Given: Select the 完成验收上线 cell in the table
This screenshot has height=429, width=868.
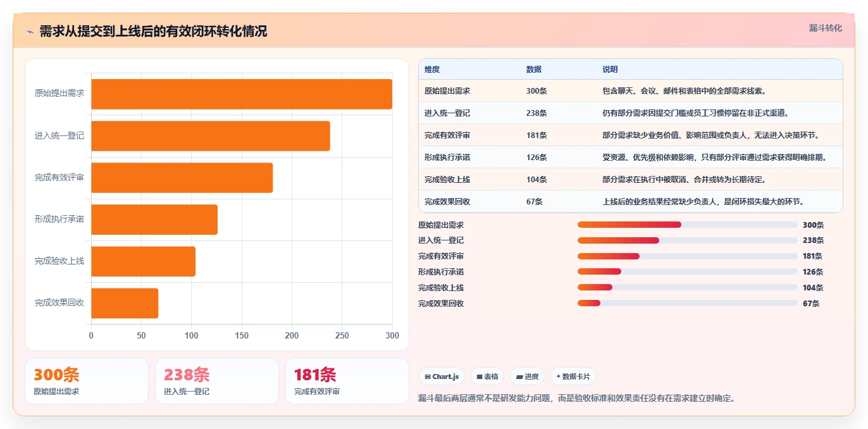Looking at the screenshot, I should [447, 180].
